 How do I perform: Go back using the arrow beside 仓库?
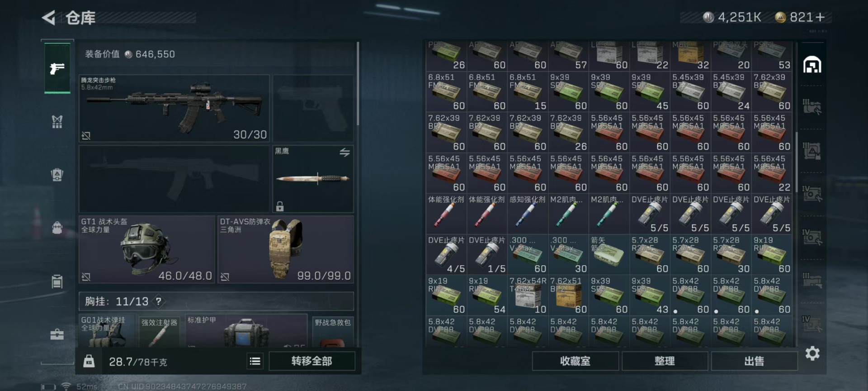pyautogui.click(x=48, y=18)
